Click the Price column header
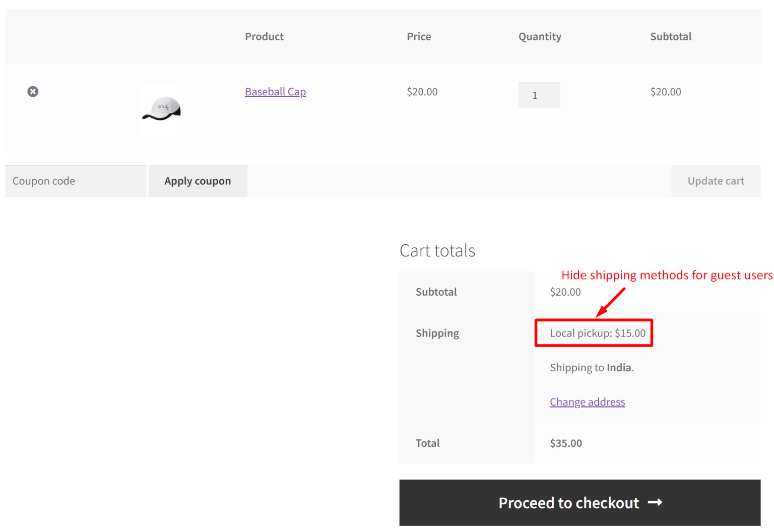The width and height of the screenshot is (774, 532). pyautogui.click(x=419, y=36)
